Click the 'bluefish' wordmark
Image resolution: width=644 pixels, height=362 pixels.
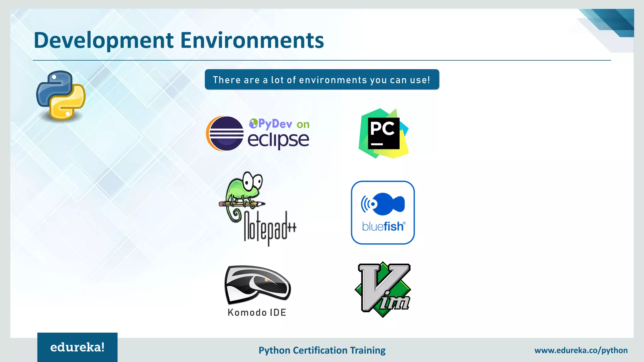click(x=384, y=226)
